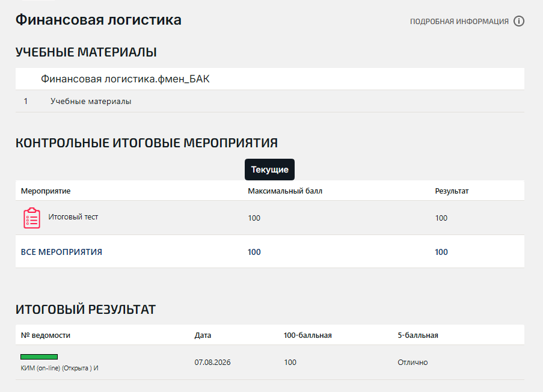Click the info circle icon
543x392 pixels.
click(x=519, y=21)
